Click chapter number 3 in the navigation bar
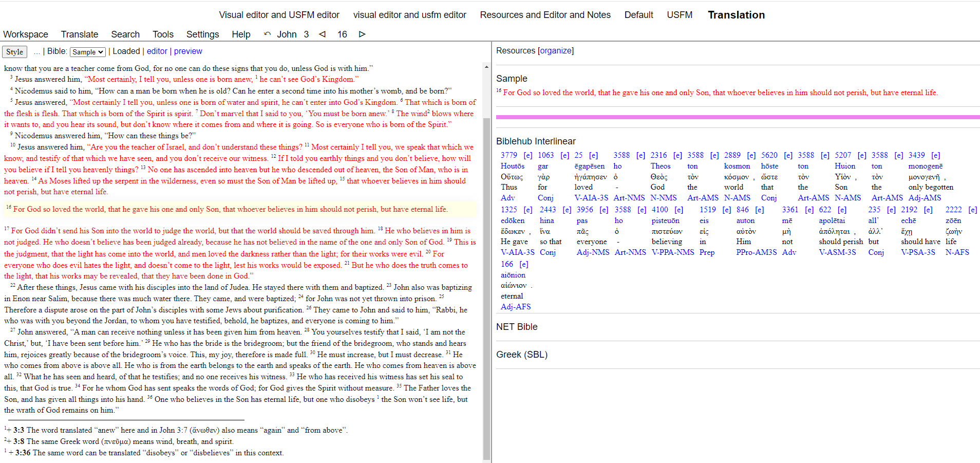This screenshot has height=463, width=980. pos(306,34)
